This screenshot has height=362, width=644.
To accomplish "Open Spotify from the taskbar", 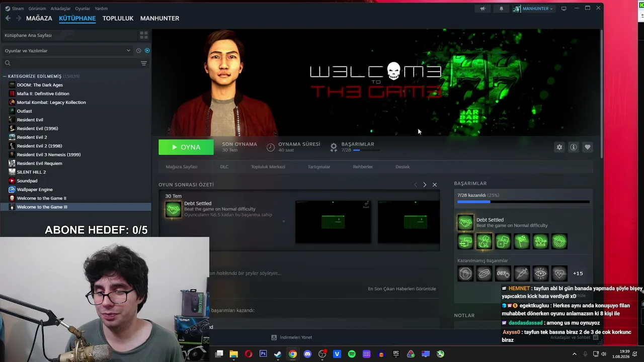I will (352, 354).
